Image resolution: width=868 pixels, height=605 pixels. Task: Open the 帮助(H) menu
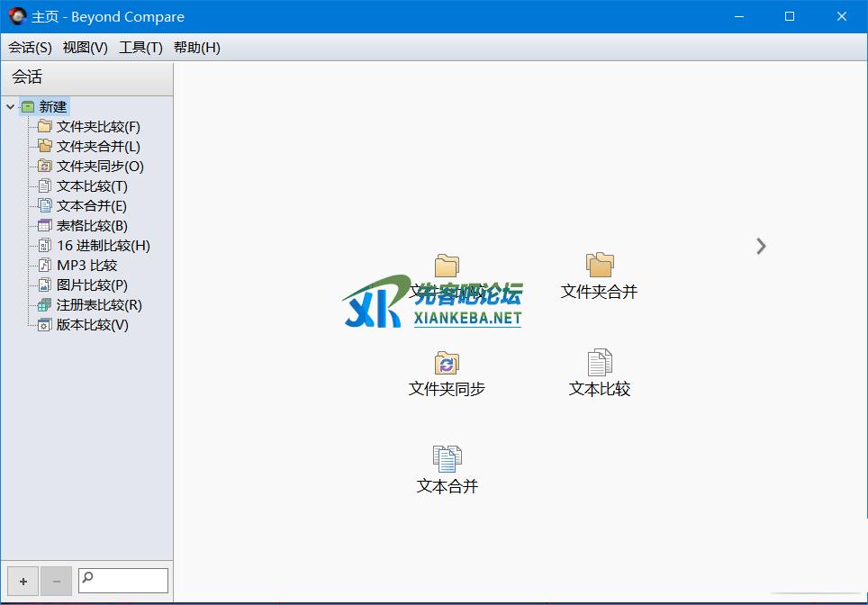pos(196,48)
